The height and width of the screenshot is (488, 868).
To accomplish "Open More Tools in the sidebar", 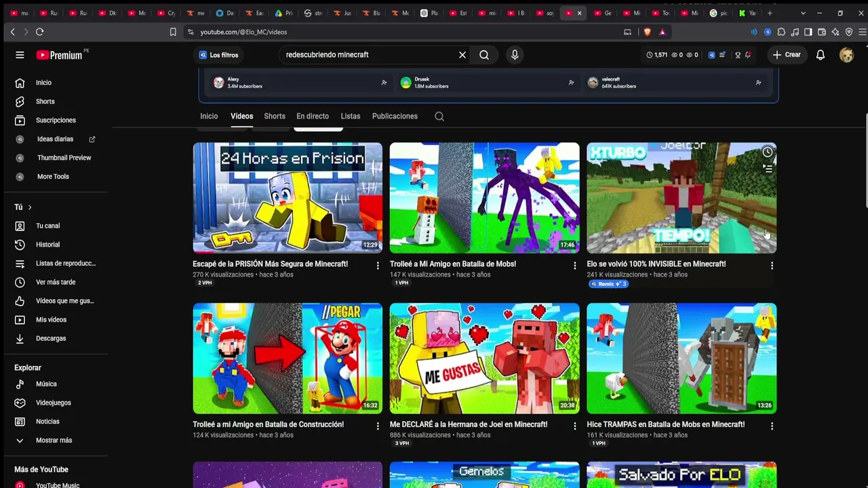I will [x=55, y=177].
